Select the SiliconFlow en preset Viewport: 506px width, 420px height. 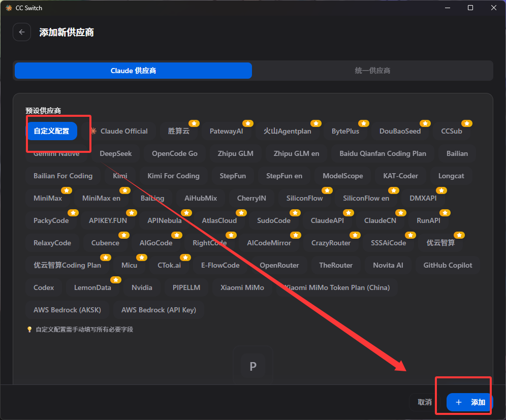click(x=366, y=198)
